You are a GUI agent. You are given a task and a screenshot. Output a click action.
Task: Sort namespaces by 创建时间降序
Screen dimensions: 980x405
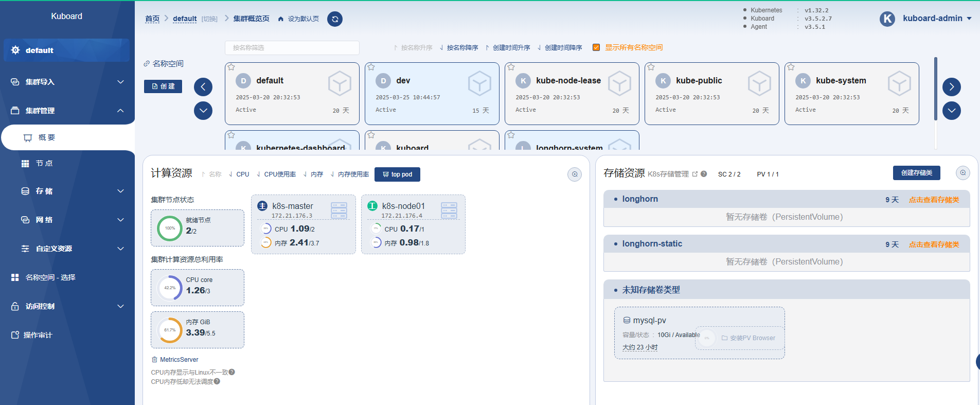(560, 47)
